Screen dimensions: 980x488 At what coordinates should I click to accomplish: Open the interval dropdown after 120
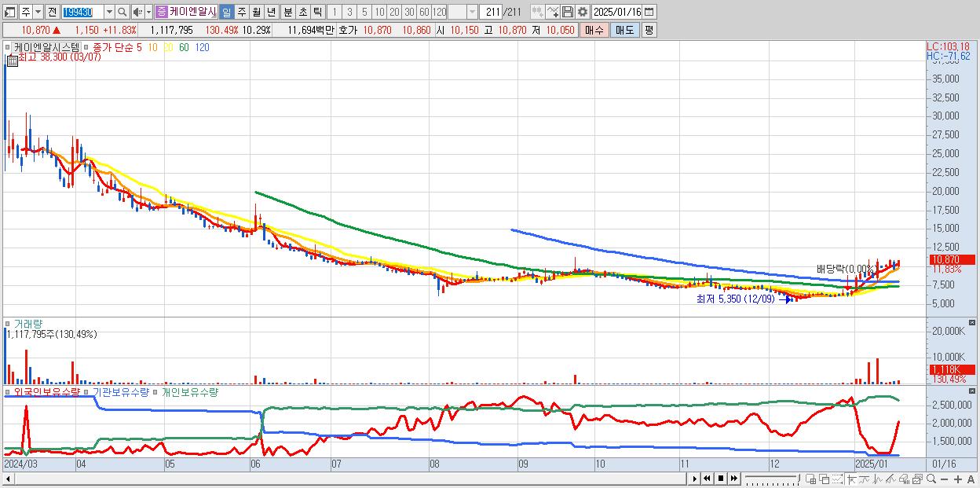click(x=472, y=12)
